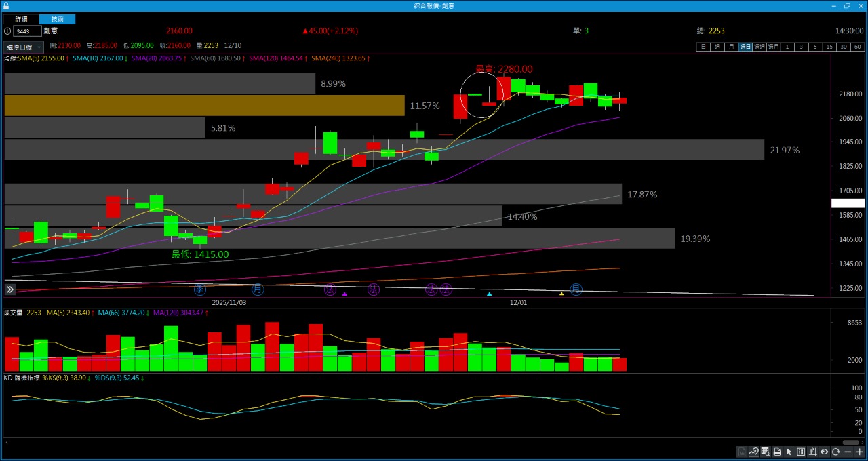Open the data table lookup icon

click(x=765, y=452)
